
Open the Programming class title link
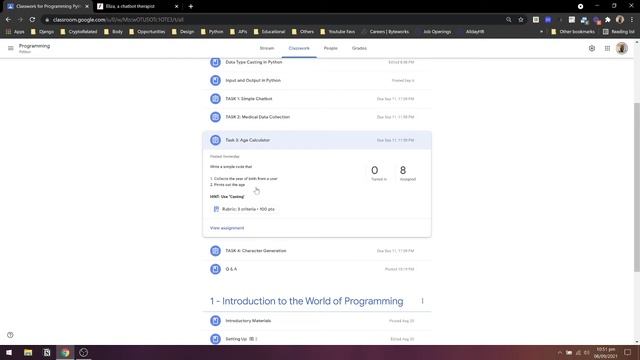34,46
